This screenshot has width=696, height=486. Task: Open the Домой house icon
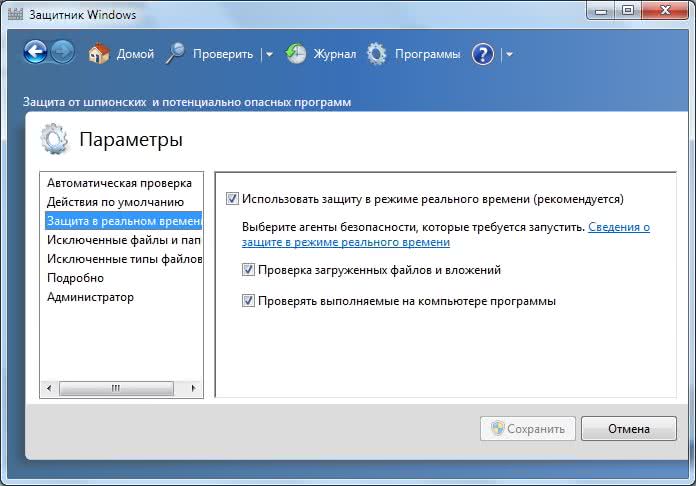coord(99,54)
